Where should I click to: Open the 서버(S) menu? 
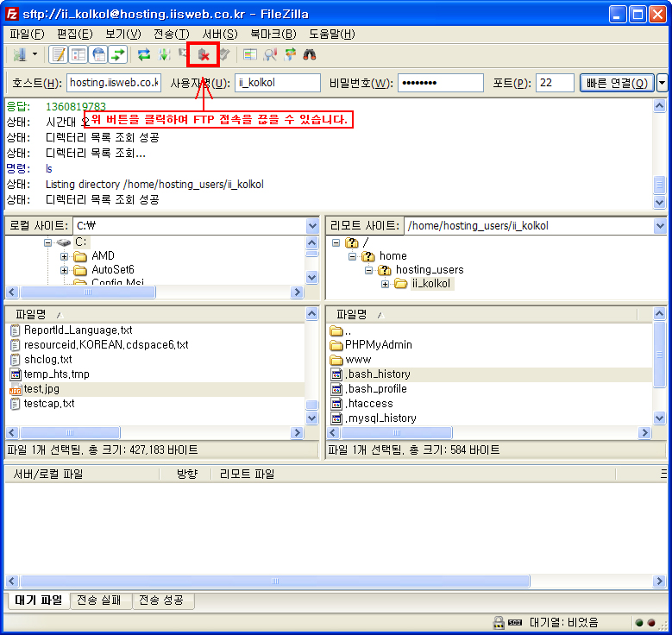pos(220,34)
